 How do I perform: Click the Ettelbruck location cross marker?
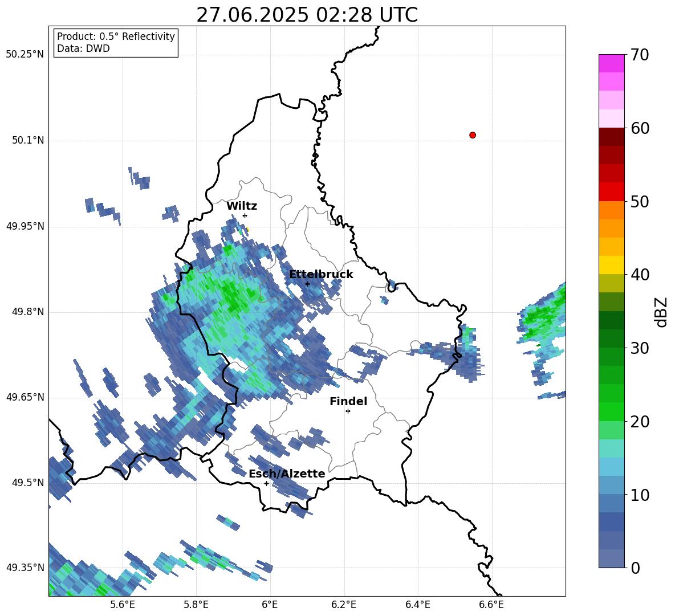307,284
